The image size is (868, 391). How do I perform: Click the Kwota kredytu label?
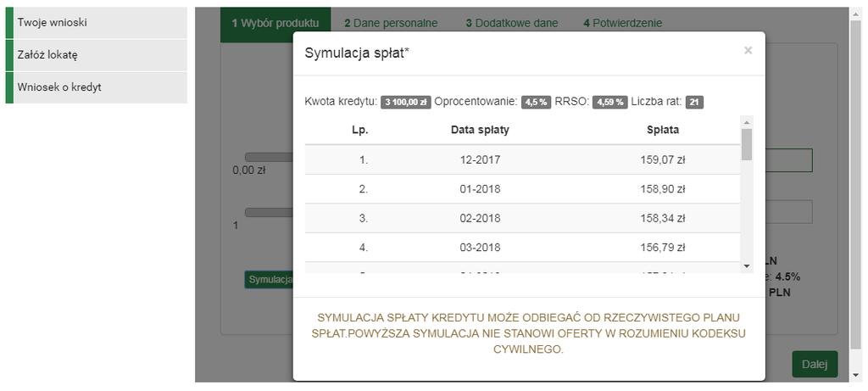[341, 102]
